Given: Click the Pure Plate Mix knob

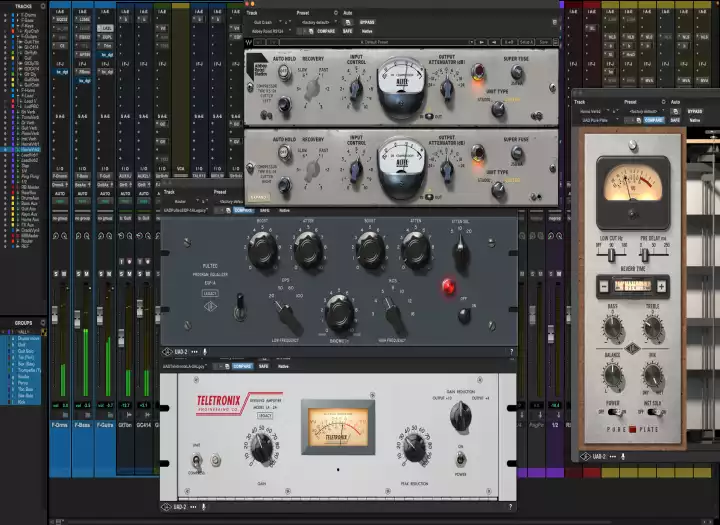Looking at the screenshot, I should tap(652, 376).
